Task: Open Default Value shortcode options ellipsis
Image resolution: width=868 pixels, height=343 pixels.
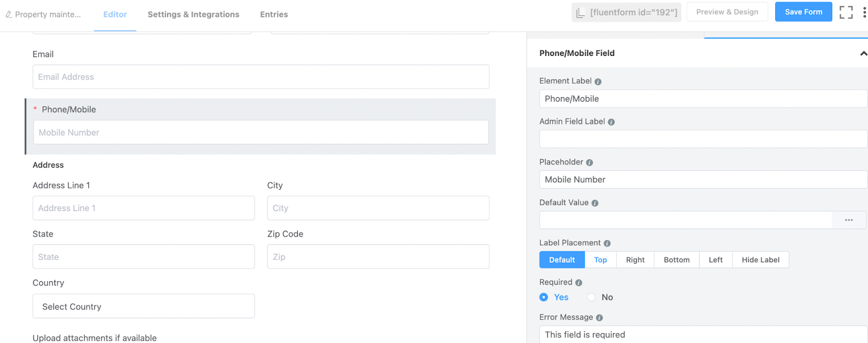Action: [848, 220]
